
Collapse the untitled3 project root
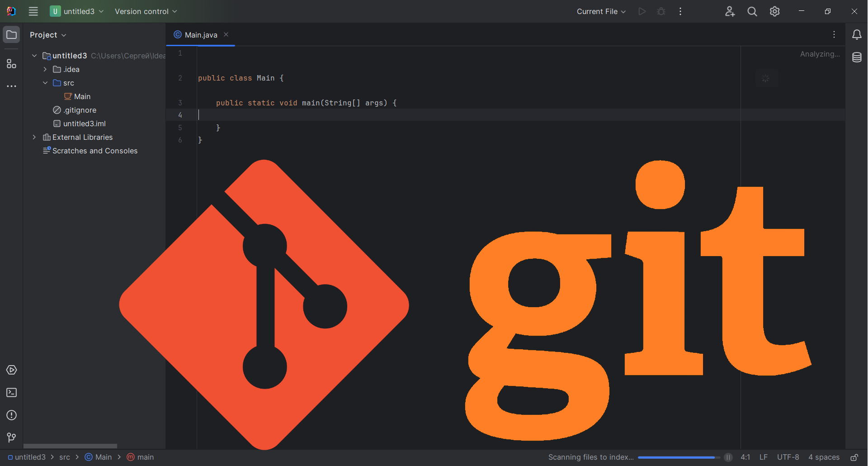point(34,56)
